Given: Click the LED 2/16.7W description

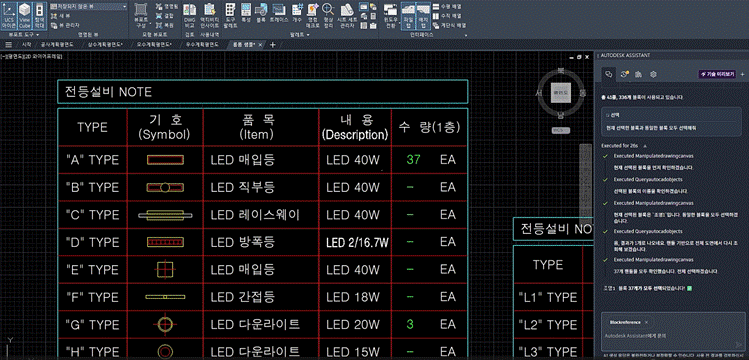Looking at the screenshot, I should point(357,243).
